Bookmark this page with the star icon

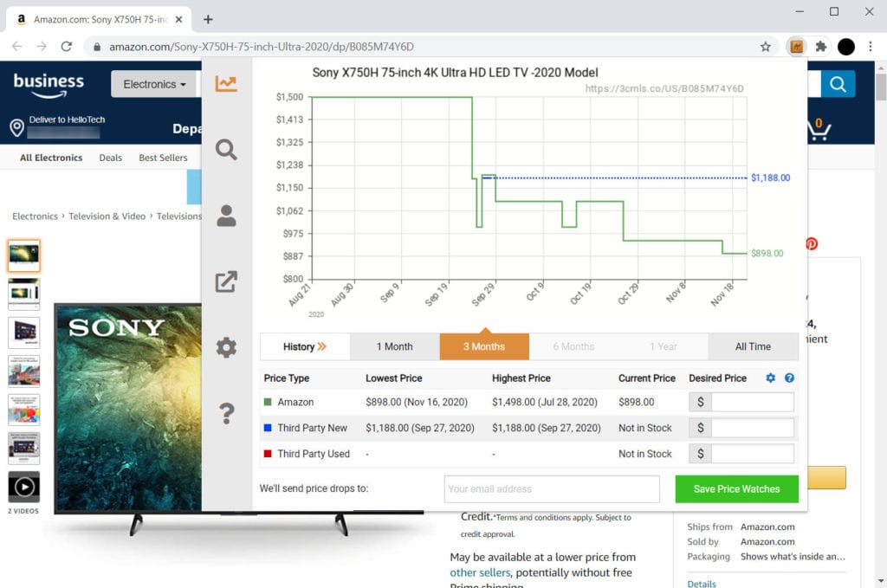(x=766, y=47)
